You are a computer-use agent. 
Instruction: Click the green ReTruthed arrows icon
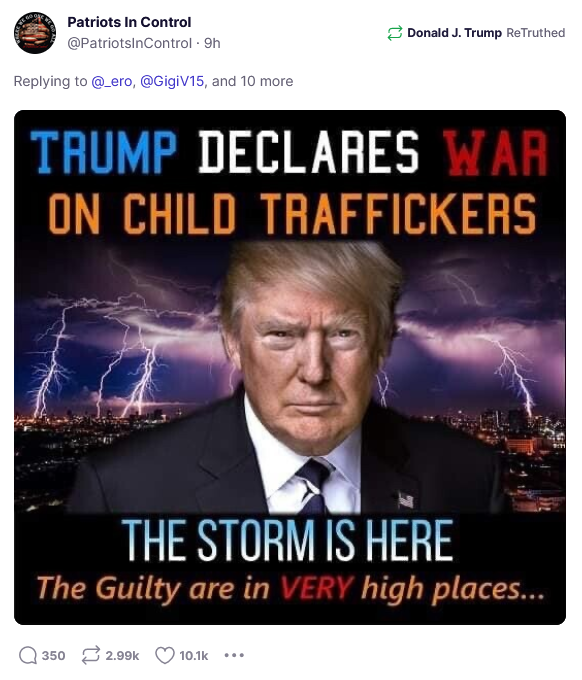[395, 33]
